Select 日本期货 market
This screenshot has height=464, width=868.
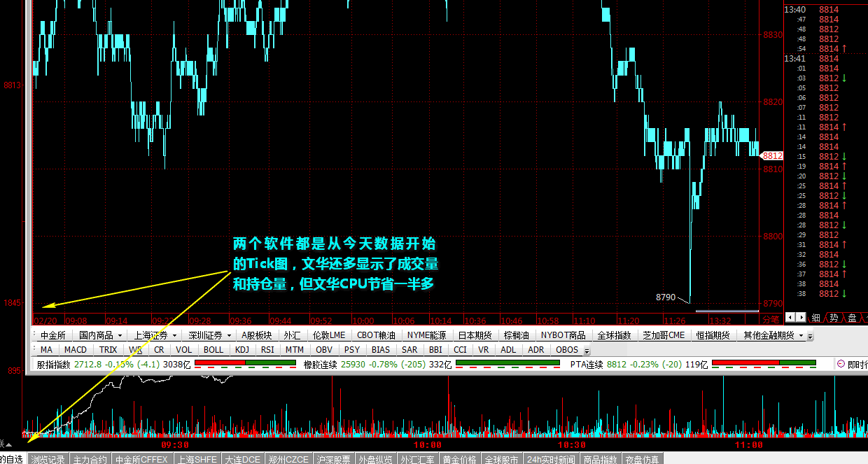tap(475, 336)
